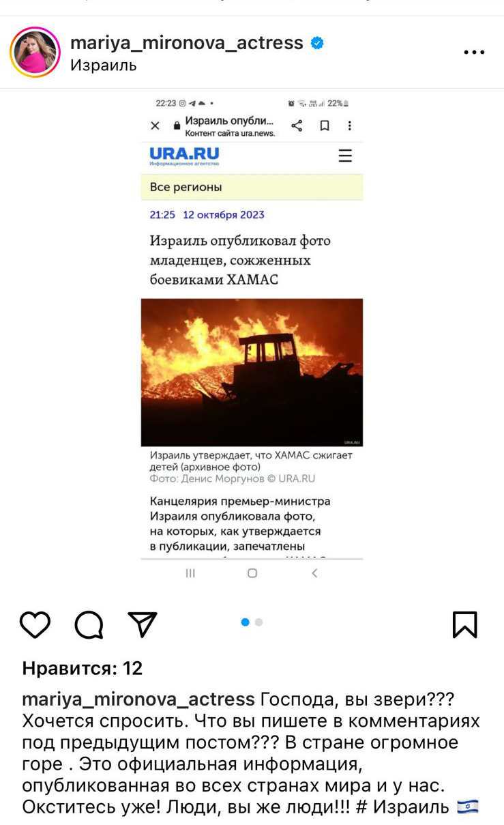Tap the URA.RU hamburger menu icon

click(346, 156)
